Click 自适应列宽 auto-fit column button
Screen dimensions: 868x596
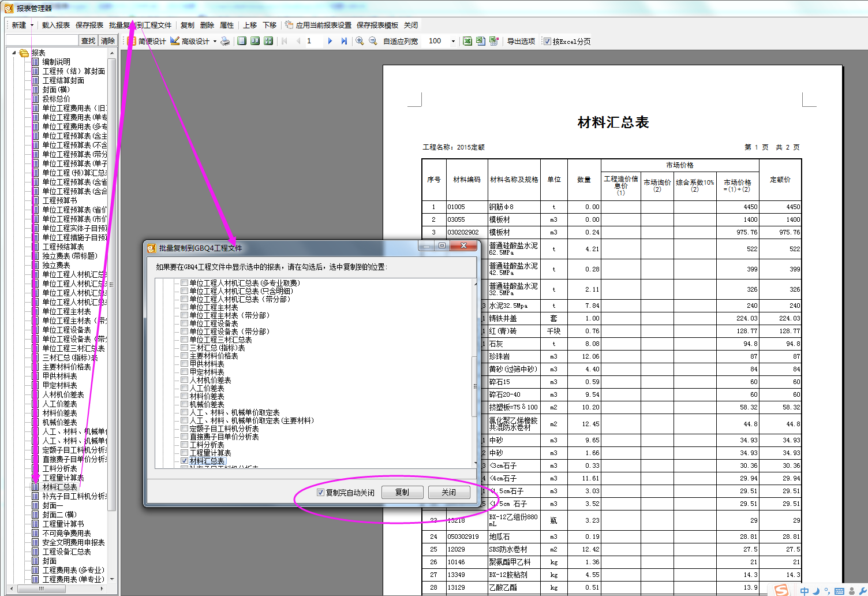401,41
